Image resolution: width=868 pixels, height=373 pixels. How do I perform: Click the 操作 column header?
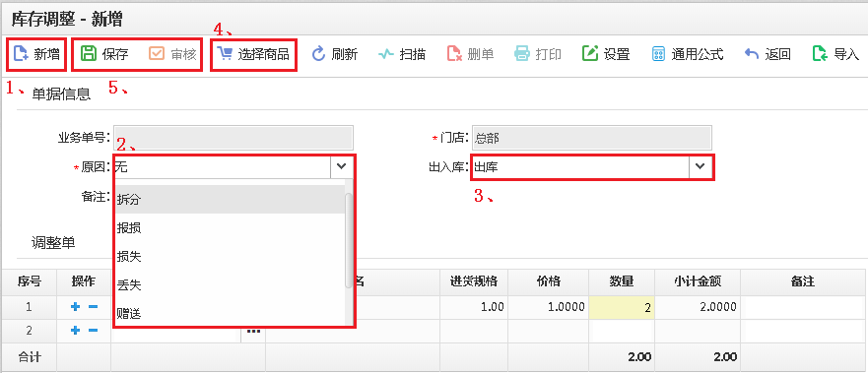point(84,281)
